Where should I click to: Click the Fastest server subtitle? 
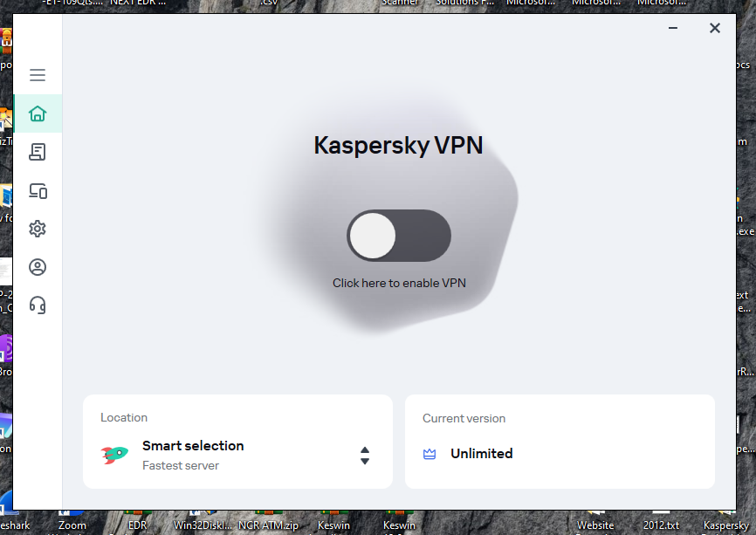181,466
